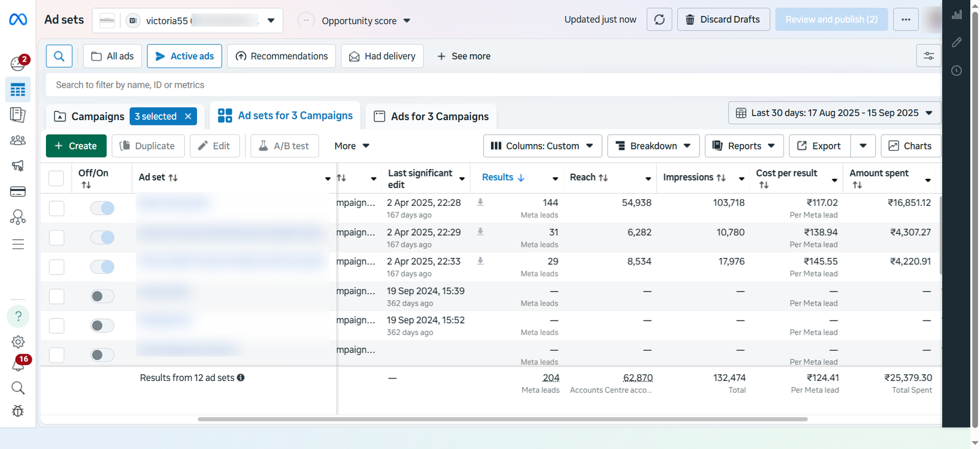Enable the fourth ad set toggle
This screenshot has height=449, width=980.
pos(102,296)
